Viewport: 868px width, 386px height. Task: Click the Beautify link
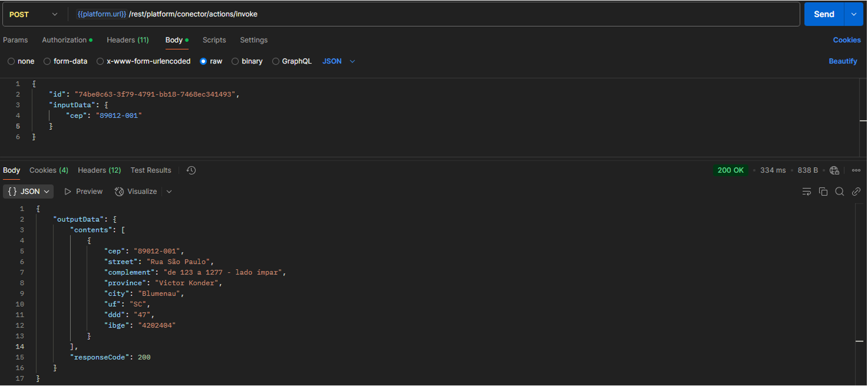coord(843,61)
